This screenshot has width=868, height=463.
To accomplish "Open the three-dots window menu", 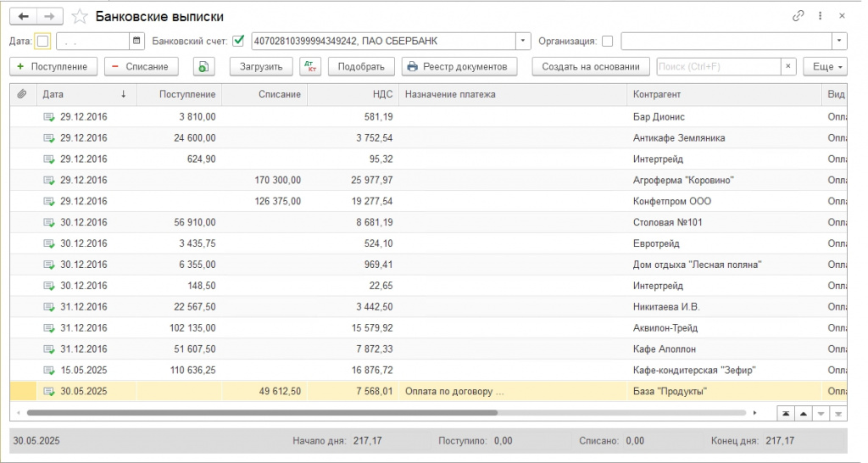I will 820,16.
